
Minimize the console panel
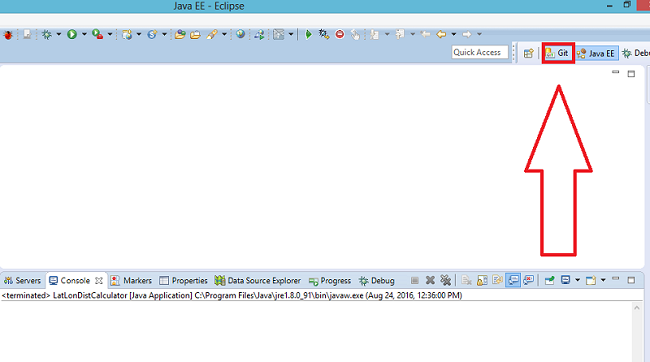pyautogui.click(x=616, y=279)
